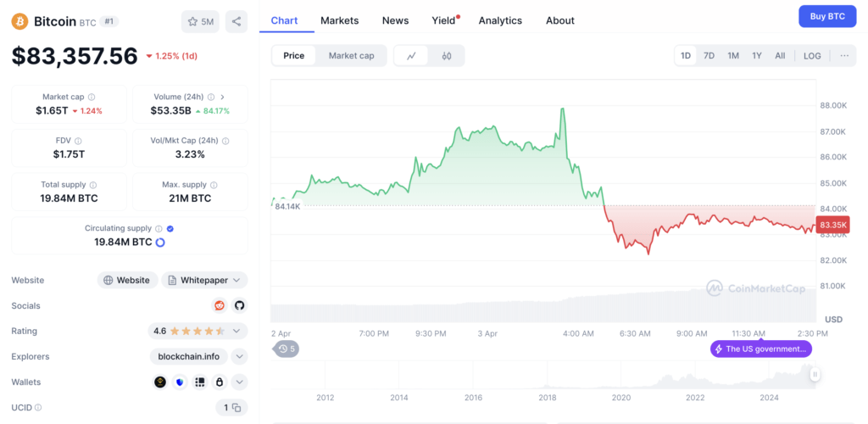Click the $1.65T market cap value
Screen dimensions: 868x424
(x=52, y=110)
